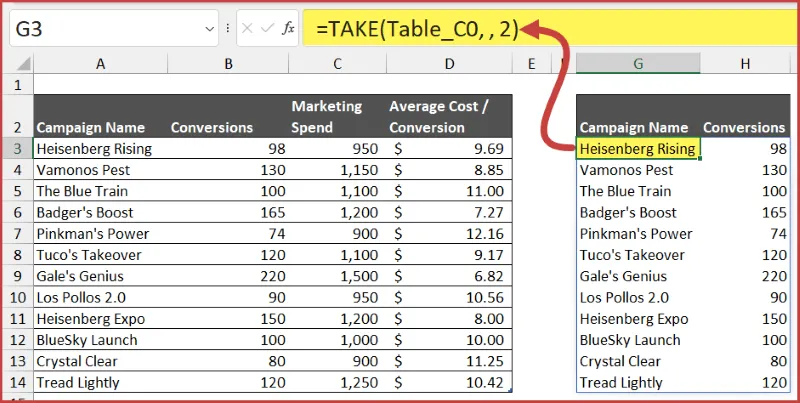
Task: Select column D header
Action: pos(448,64)
